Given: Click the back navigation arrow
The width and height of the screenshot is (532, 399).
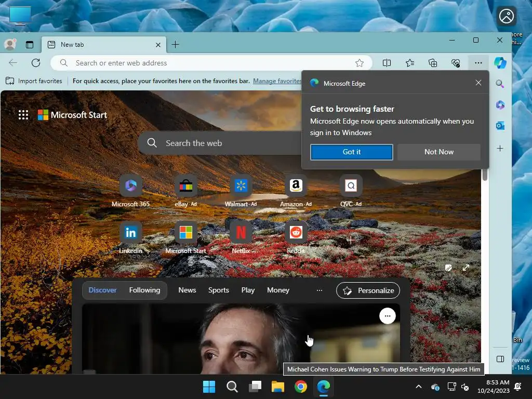Looking at the screenshot, I should coord(13,63).
